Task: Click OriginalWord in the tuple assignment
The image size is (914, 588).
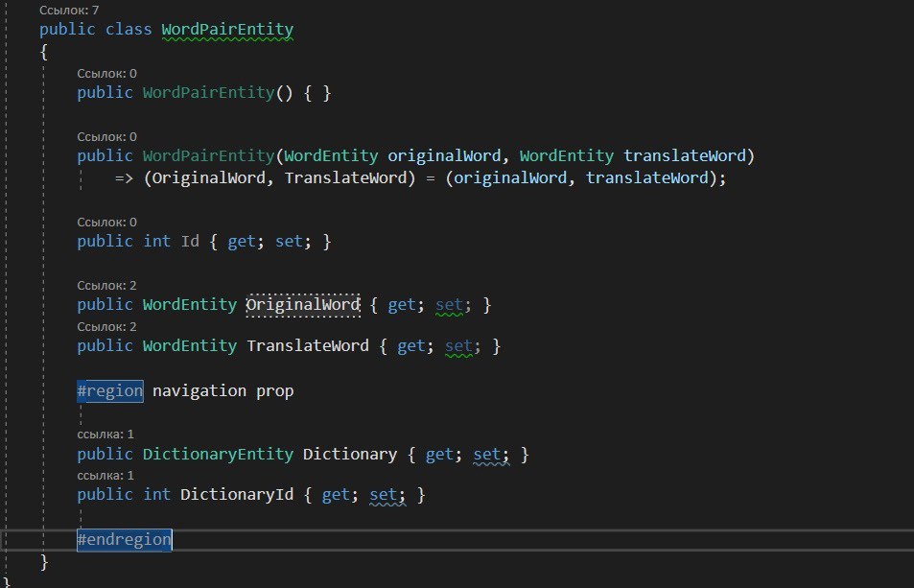Action: pos(209,178)
